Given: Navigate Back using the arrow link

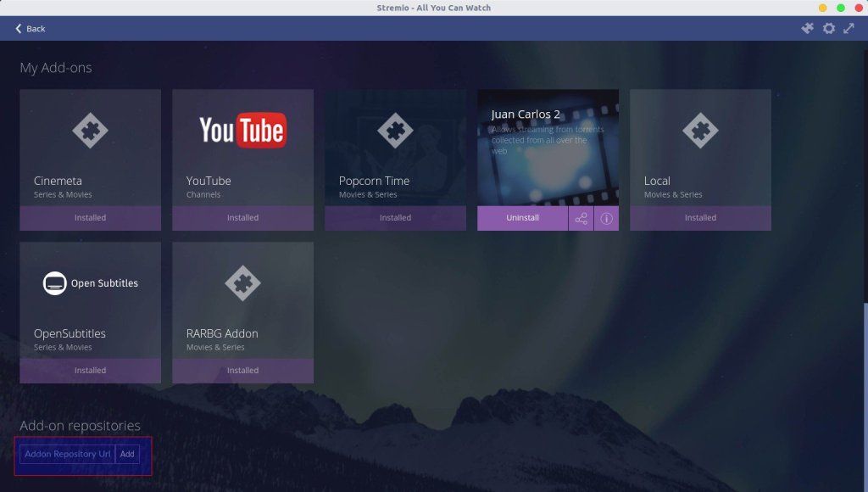Looking at the screenshot, I should coord(31,28).
